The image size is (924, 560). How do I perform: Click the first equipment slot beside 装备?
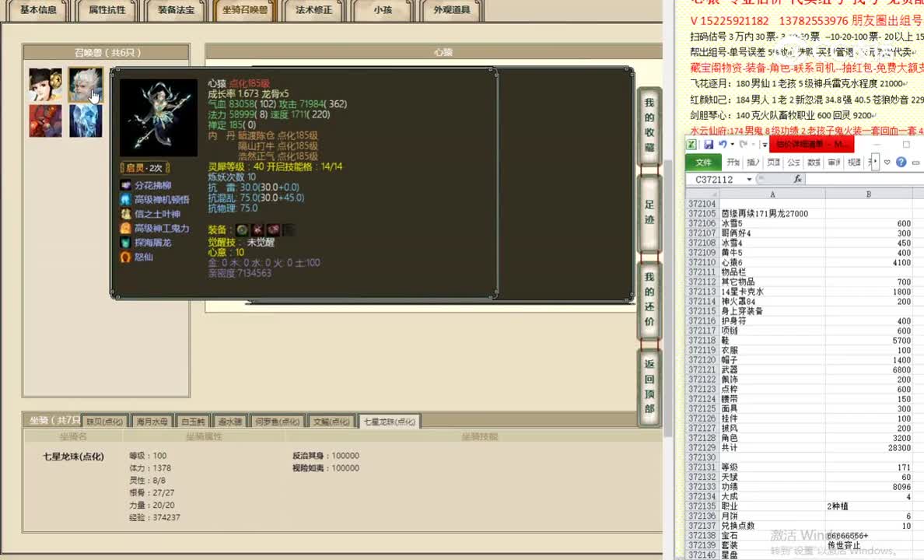click(x=240, y=230)
